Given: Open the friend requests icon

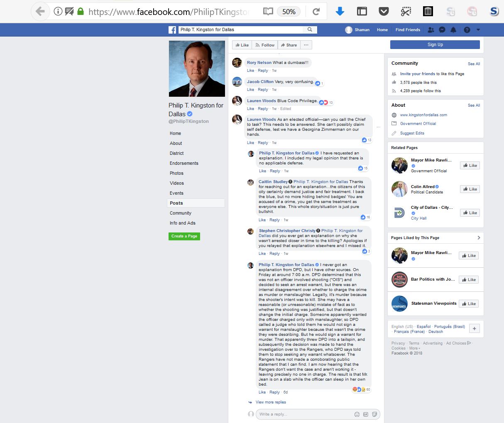Looking at the screenshot, I should coord(431,30).
